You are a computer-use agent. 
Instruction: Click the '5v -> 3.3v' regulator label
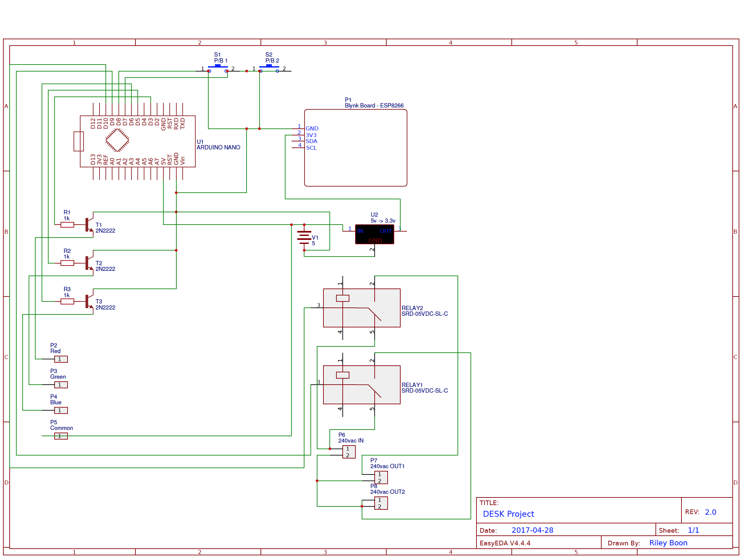point(383,221)
